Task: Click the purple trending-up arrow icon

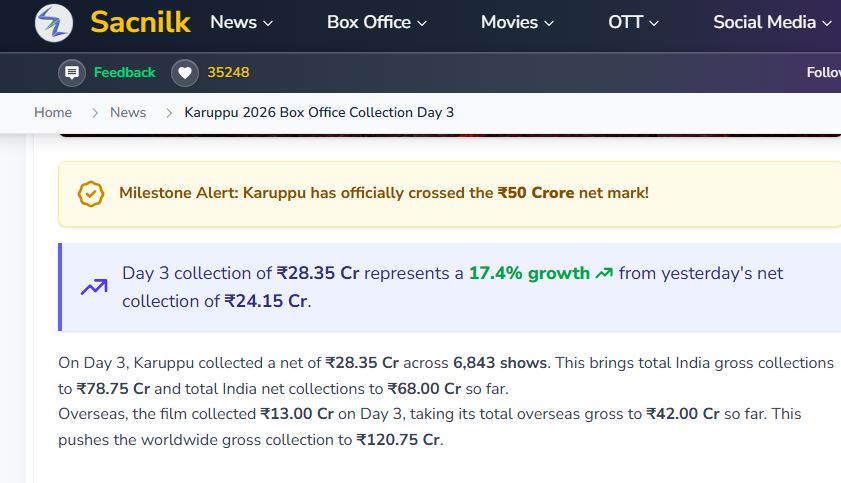Action: pos(94,287)
